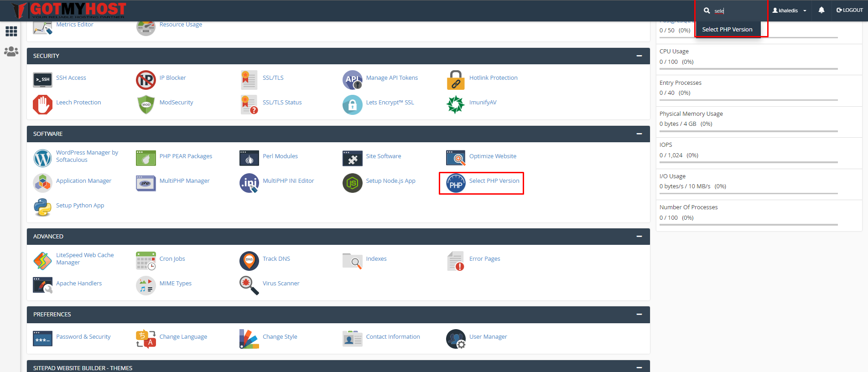868x372 pixels.
Task: Collapse the Advanced section
Action: point(639,237)
